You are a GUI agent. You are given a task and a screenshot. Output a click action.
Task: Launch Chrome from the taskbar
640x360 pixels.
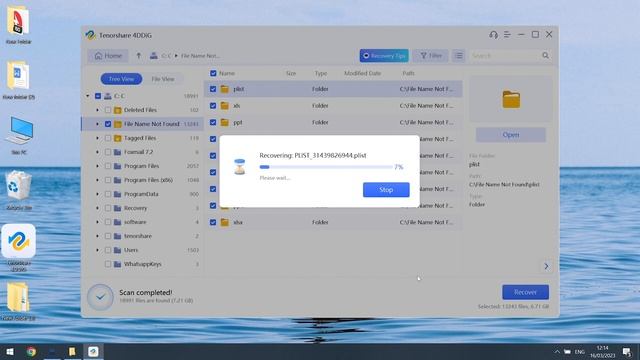pyautogui.click(x=31, y=351)
